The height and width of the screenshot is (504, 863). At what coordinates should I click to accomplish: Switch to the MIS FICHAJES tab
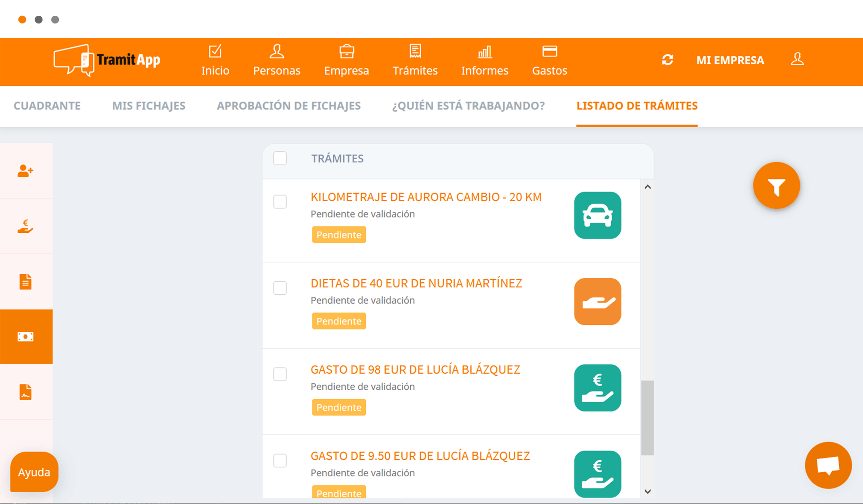(149, 106)
